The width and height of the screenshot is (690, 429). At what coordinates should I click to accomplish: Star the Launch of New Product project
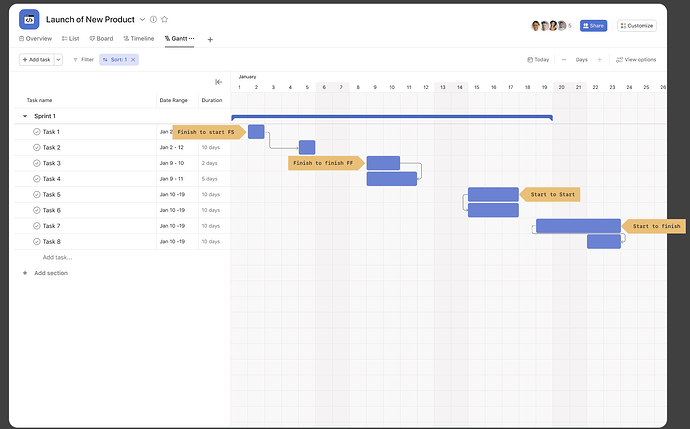click(165, 19)
